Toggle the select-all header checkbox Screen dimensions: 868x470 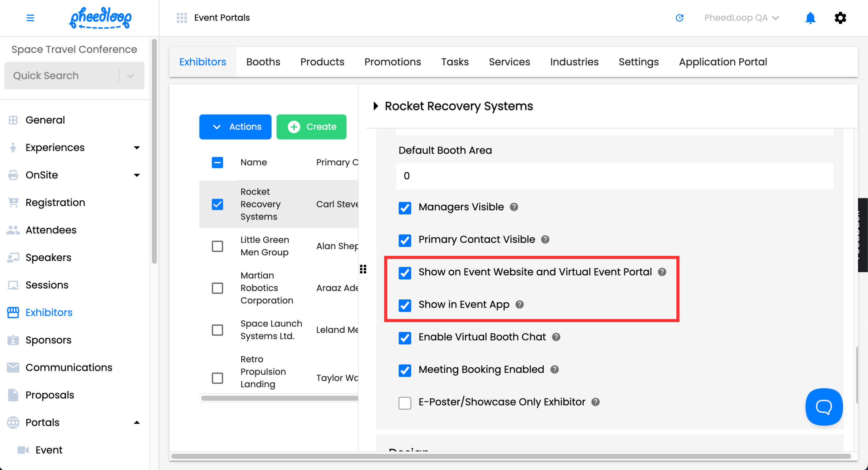217,163
